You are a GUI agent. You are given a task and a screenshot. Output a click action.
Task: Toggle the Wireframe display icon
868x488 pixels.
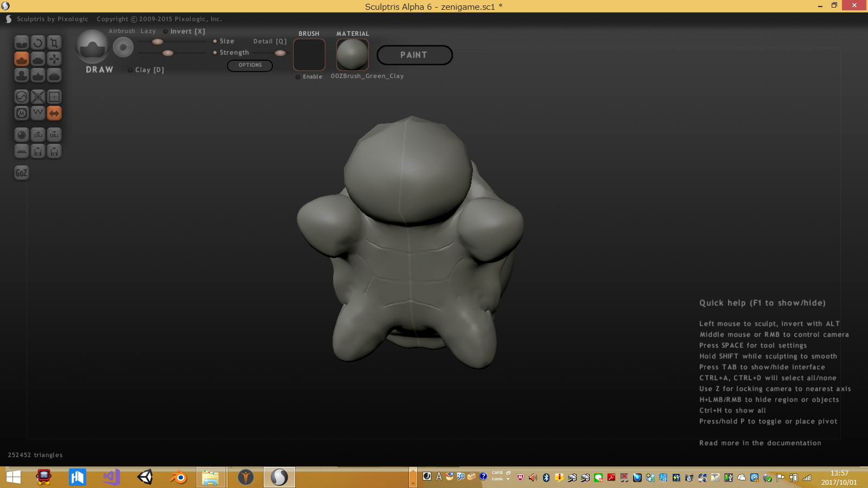coord(38,113)
